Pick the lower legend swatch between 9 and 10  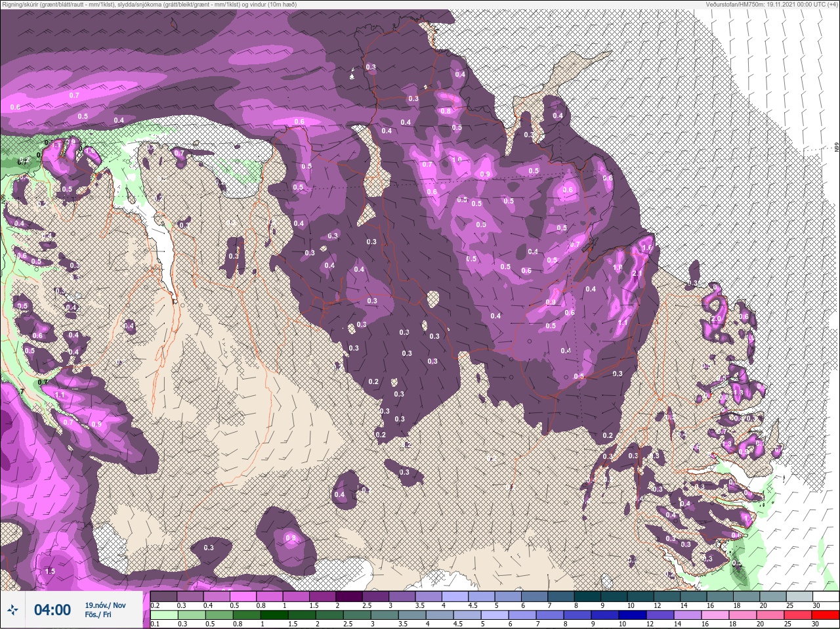604,615
